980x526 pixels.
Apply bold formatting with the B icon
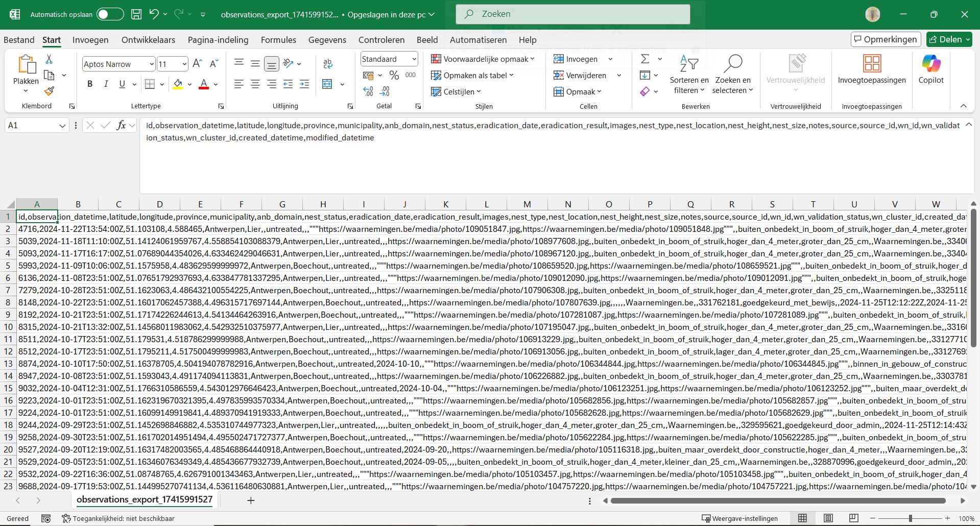90,84
